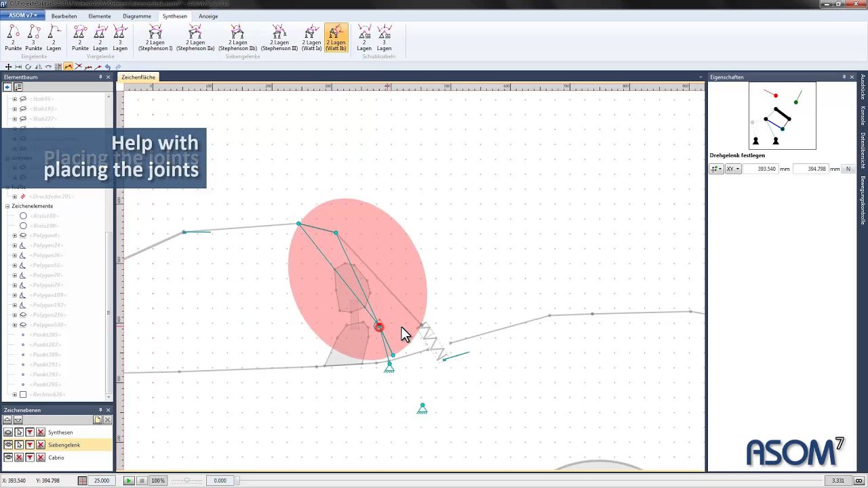Viewport: 868px width, 488px height.
Task: Toggle visibility of Cabrio layer
Action: point(8,457)
